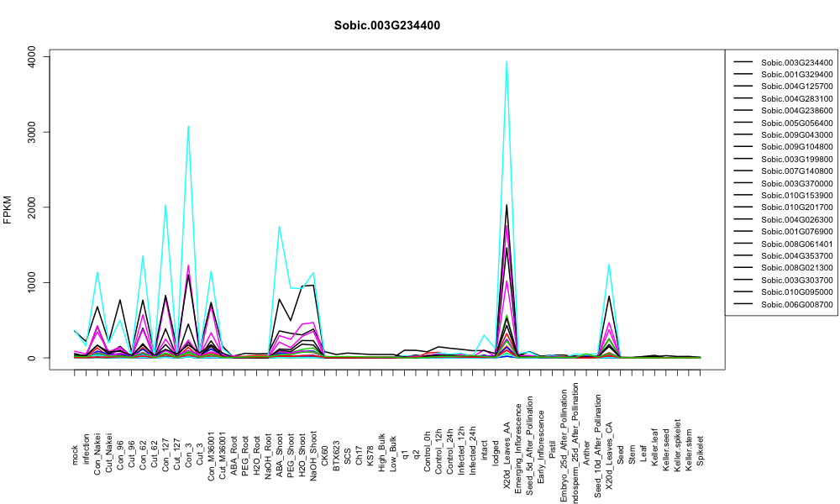Screen dimensions: 840x504
Task: Click the chart title Sobic.003G234400
Action: (386, 26)
